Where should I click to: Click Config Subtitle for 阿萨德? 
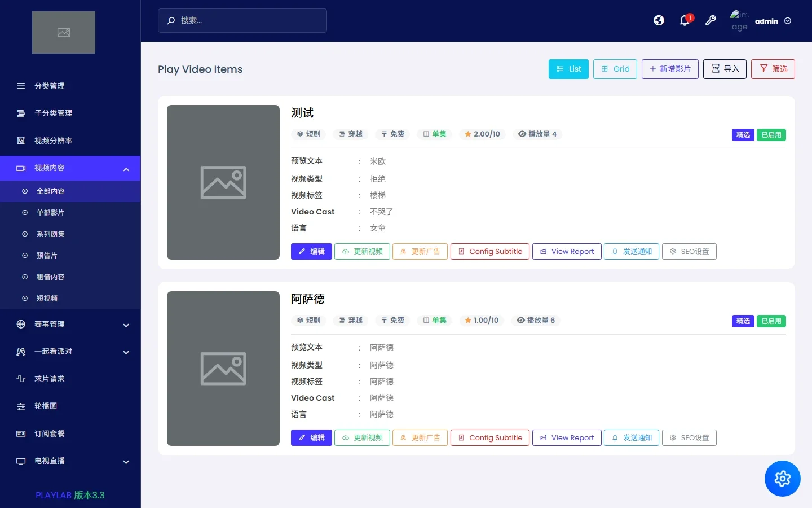(490, 437)
